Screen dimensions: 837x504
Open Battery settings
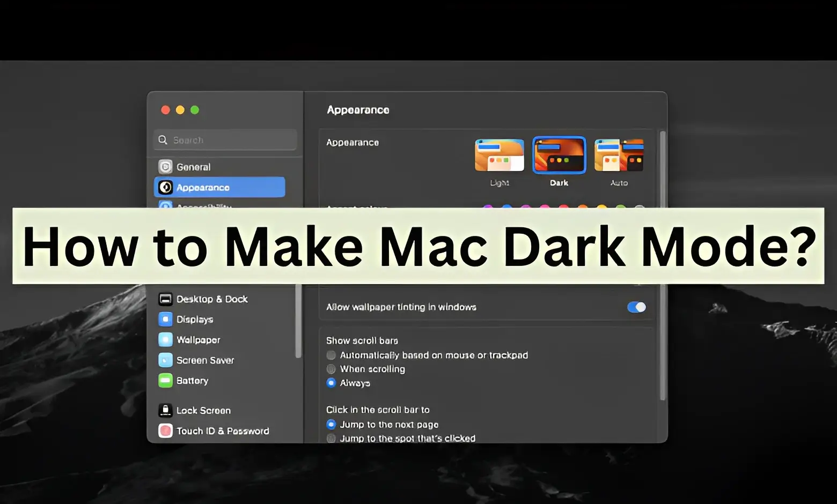192,380
